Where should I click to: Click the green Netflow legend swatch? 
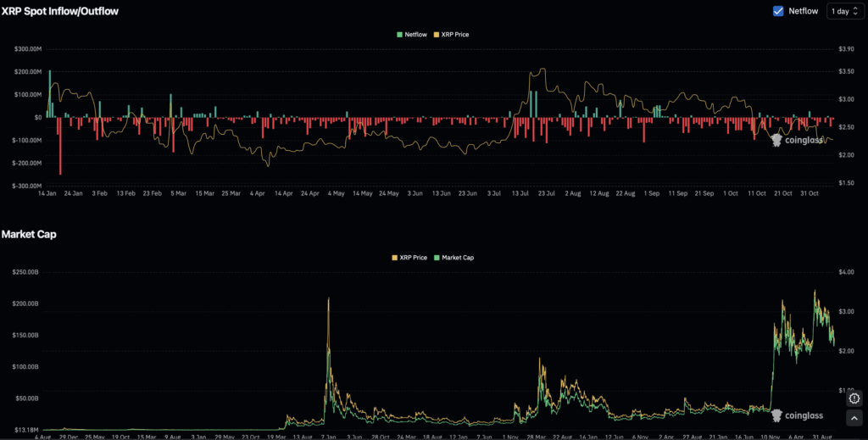point(400,35)
